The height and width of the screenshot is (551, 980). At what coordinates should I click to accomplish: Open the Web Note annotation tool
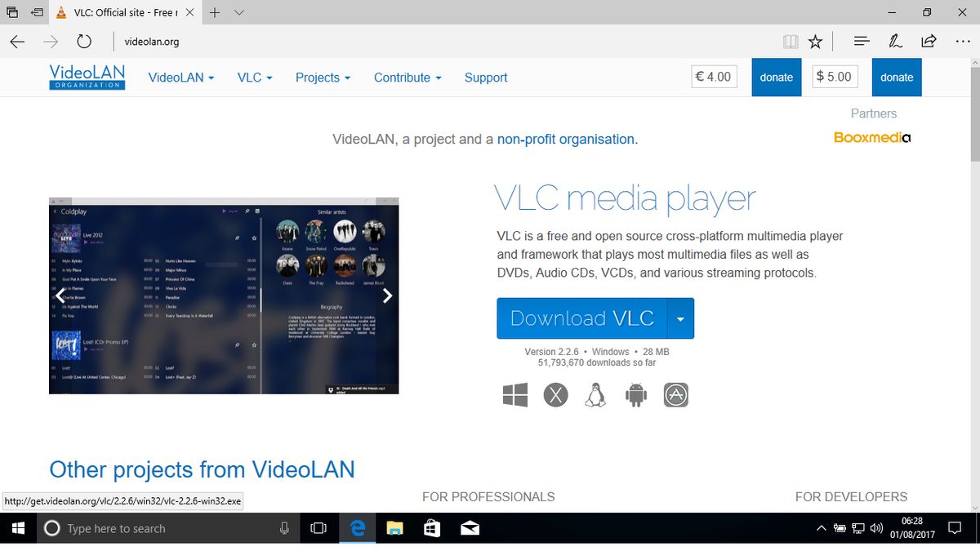[x=895, y=41]
